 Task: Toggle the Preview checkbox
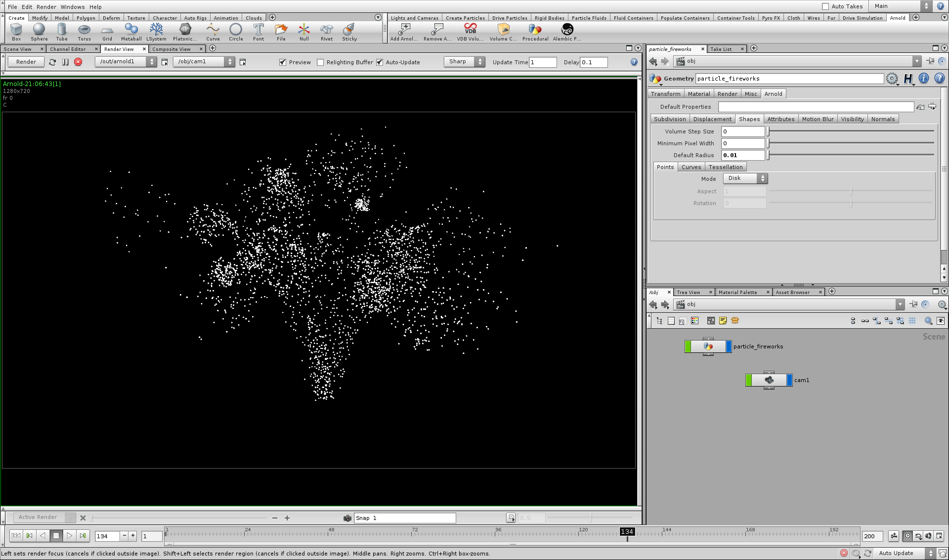click(283, 62)
